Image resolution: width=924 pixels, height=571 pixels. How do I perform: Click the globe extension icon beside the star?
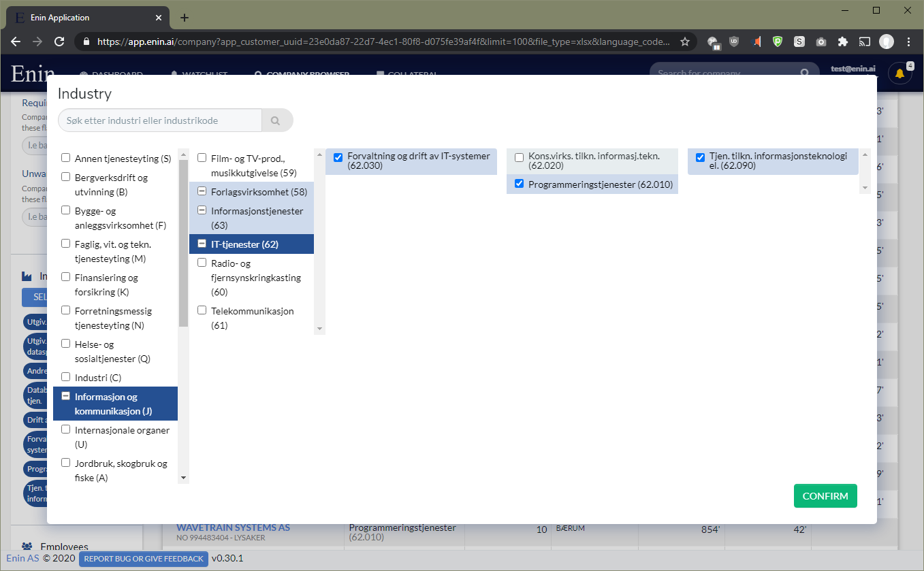(x=714, y=42)
